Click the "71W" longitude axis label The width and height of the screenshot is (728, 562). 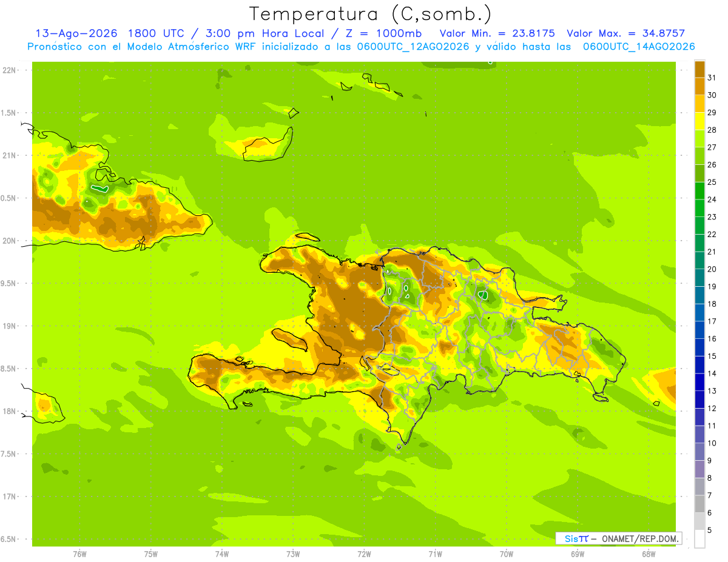pos(435,554)
